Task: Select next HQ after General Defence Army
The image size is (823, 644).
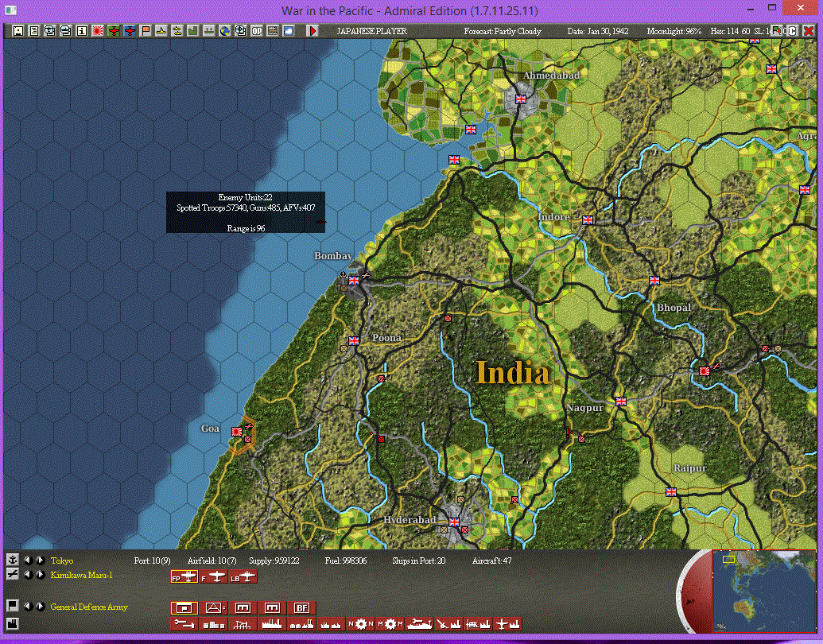Action: coord(40,606)
